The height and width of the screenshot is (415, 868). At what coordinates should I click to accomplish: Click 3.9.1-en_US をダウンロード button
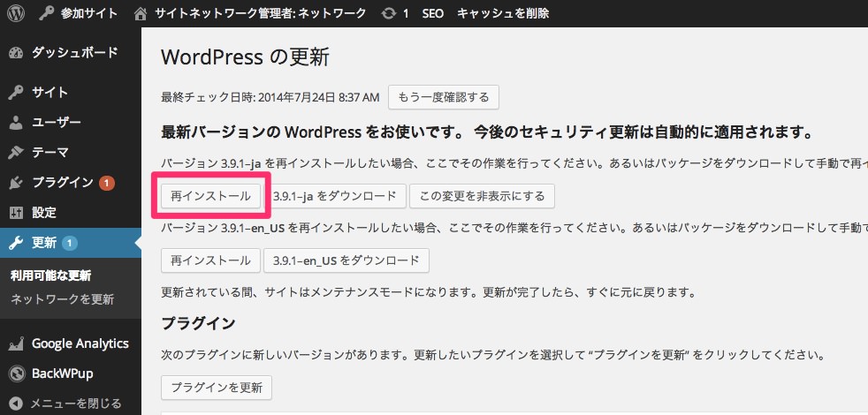pos(346,260)
